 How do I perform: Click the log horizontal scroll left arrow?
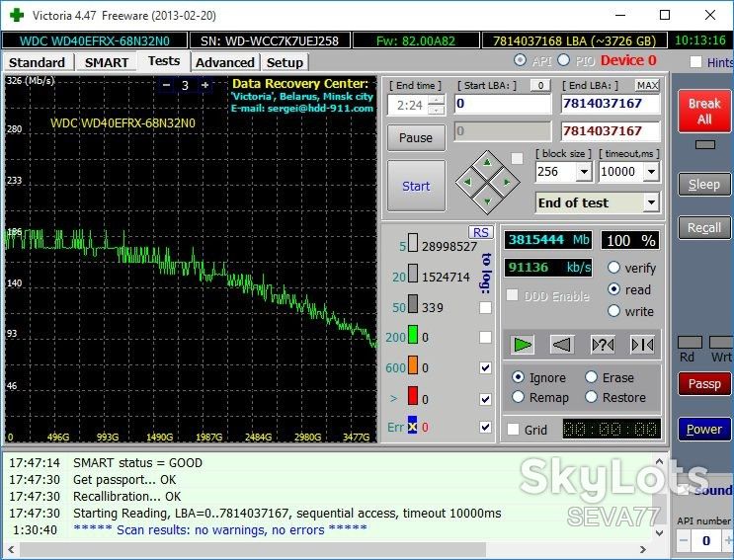tap(10, 549)
